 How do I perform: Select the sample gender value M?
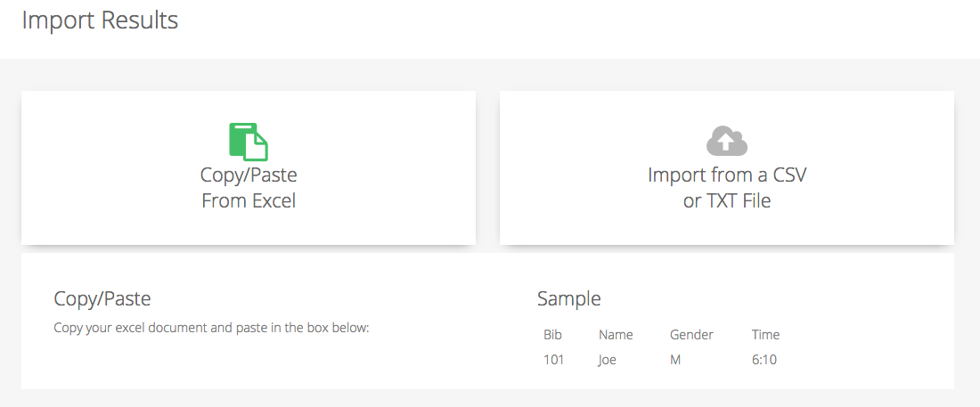675,360
